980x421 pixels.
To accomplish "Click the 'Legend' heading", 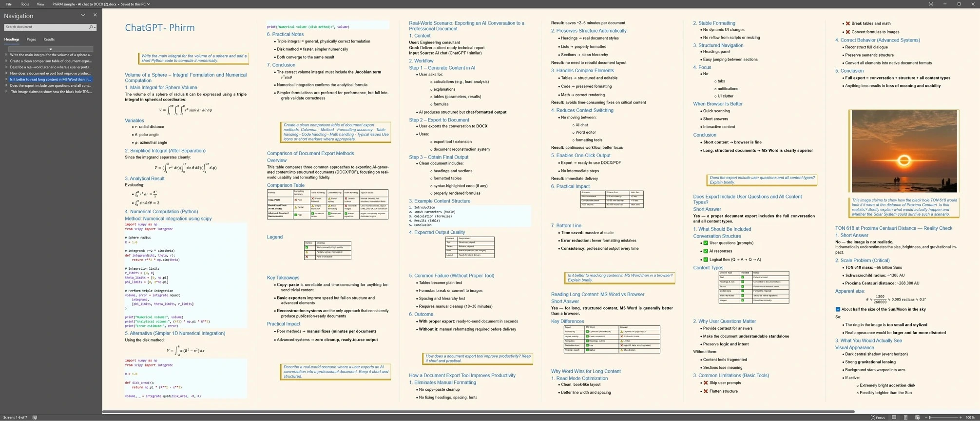I will click(275, 237).
